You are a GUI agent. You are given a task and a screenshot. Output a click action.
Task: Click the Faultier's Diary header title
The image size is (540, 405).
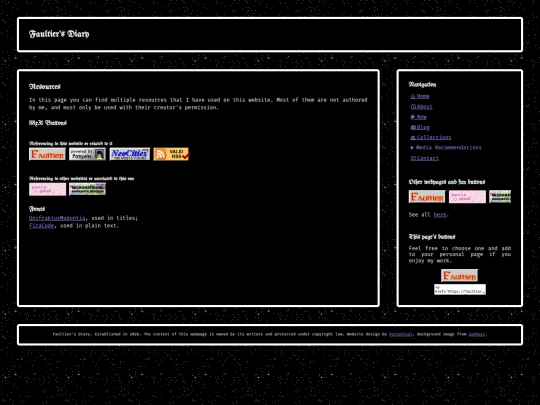click(x=59, y=34)
